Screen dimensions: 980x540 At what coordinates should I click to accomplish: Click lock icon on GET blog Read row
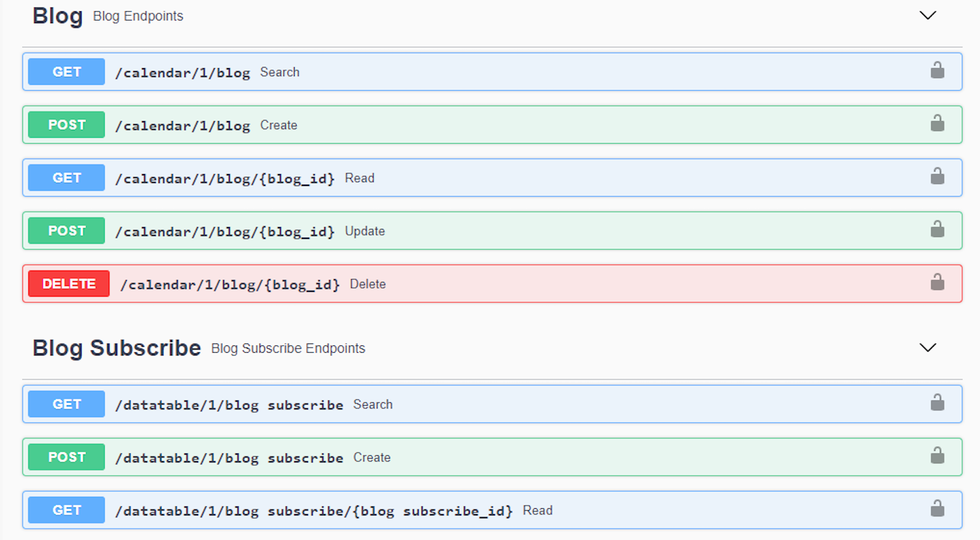point(937,177)
